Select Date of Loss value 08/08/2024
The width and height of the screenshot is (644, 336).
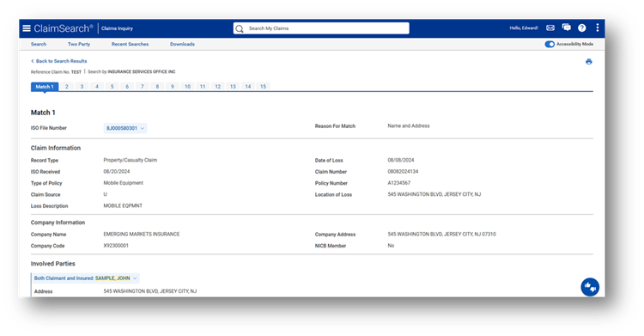click(401, 160)
